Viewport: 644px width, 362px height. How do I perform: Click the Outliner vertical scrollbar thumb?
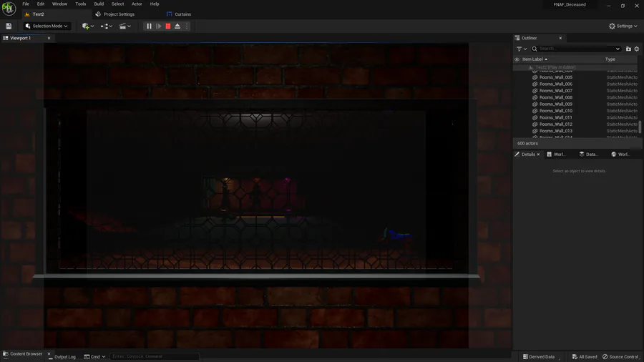pyautogui.click(x=640, y=127)
